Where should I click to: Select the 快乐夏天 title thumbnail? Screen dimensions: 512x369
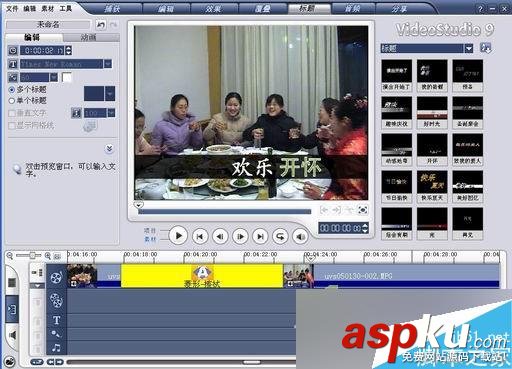click(x=432, y=186)
